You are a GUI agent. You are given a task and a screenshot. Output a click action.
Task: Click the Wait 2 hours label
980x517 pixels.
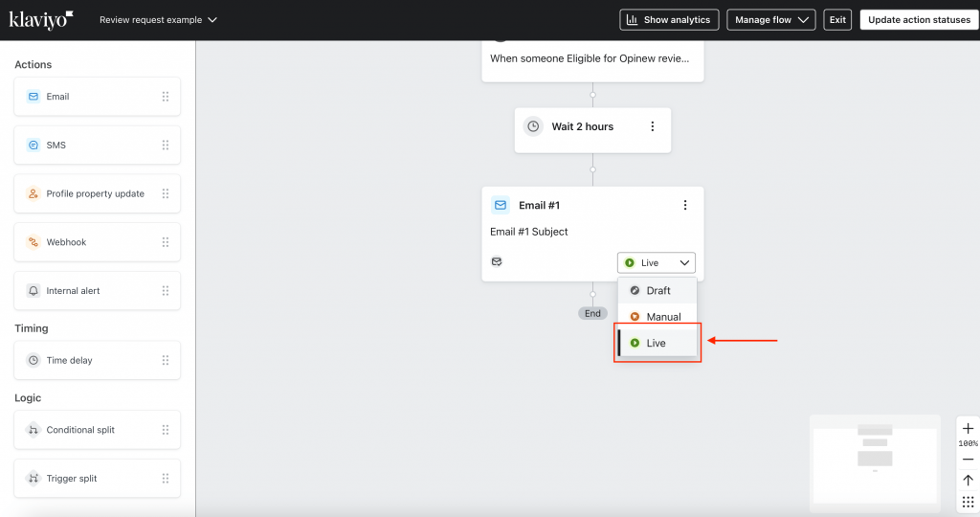[x=583, y=126]
